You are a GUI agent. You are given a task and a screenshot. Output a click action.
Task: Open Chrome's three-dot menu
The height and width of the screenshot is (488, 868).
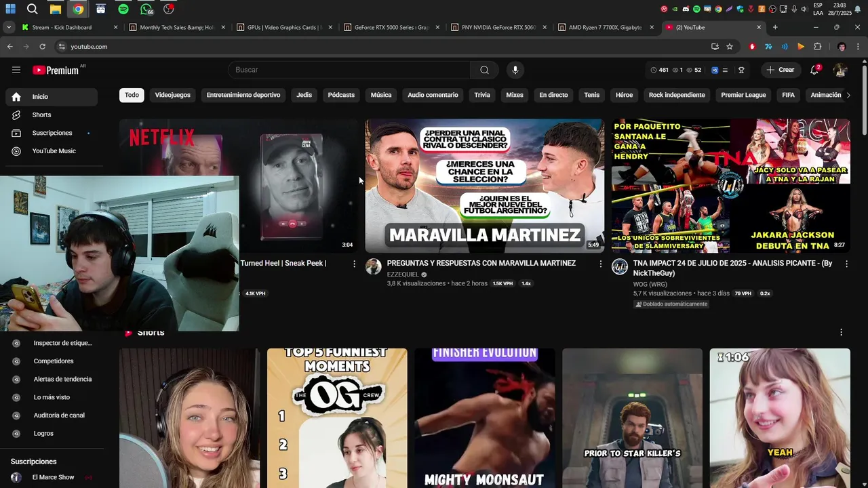pyautogui.click(x=858, y=47)
